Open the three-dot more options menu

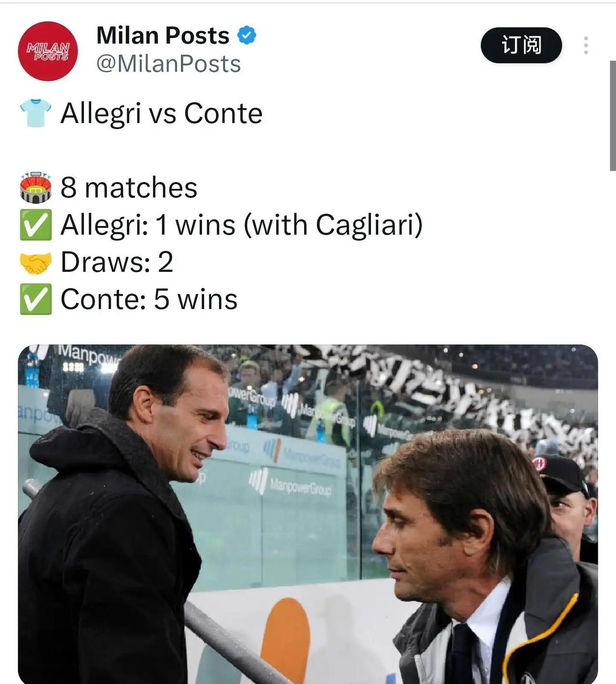coord(586,45)
